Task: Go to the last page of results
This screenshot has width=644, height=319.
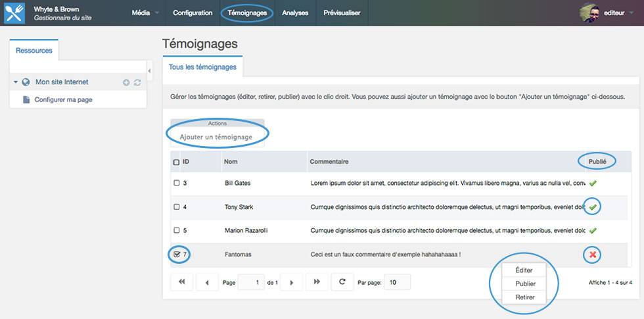Action: 316,282
